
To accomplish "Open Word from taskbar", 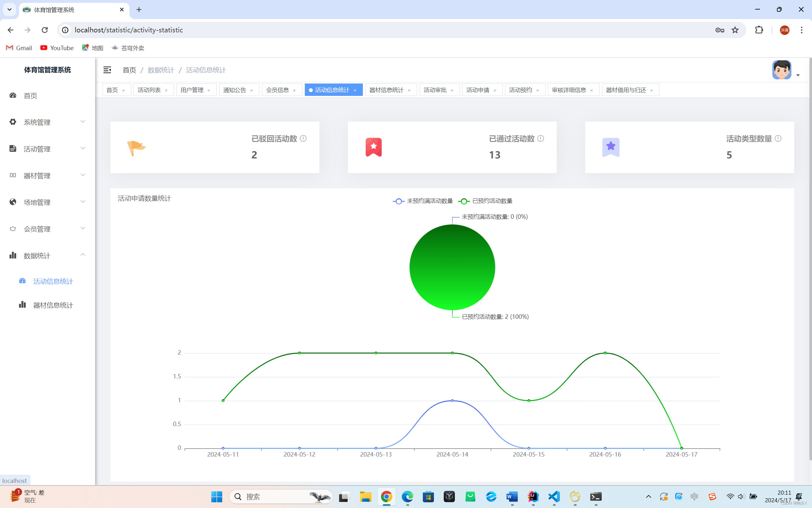I will pyautogui.click(x=512, y=497).
